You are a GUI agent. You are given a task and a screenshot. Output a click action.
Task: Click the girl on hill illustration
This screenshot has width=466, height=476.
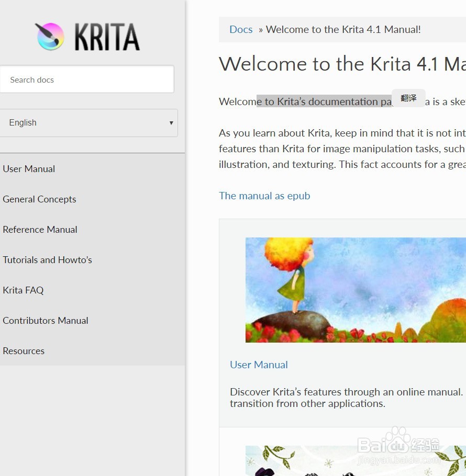click(356, 290)
